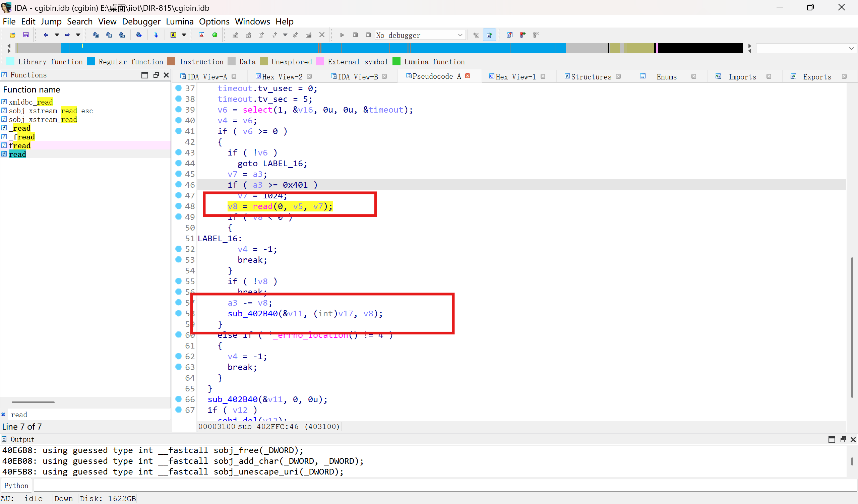
Task: Click the binary search binoculars icon
Action: [x=122, y=35]
